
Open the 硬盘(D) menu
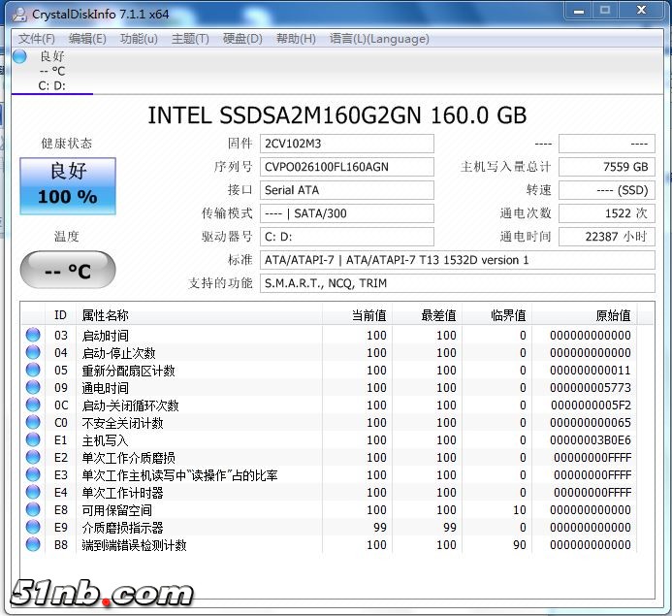pyautogui.click(x=242, y=39)
